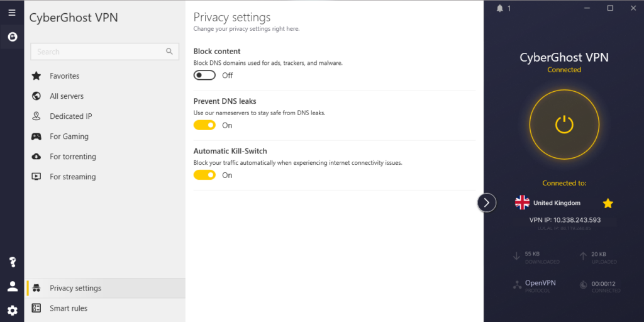Click the United Kingdom server name
Viewport: 644px width, 322px height.
[x=557, y=203]
